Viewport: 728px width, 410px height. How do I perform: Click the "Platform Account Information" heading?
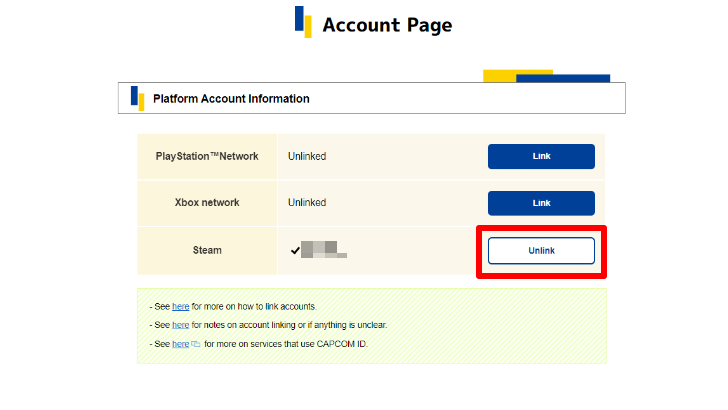231,99
